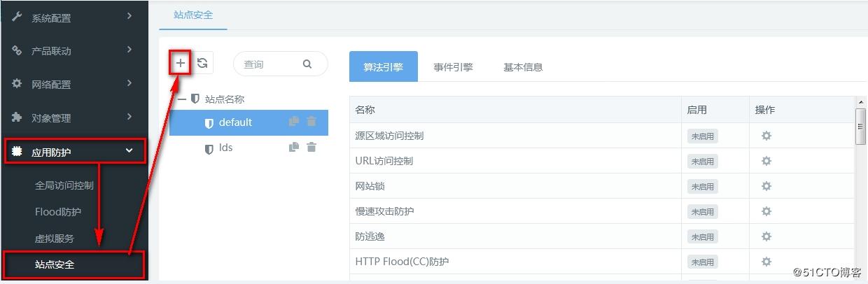Toggle 未启用 status for 慢速攻击防护
Image resolution: width=868 pixels, height=284 pixels.
(703, 212)
